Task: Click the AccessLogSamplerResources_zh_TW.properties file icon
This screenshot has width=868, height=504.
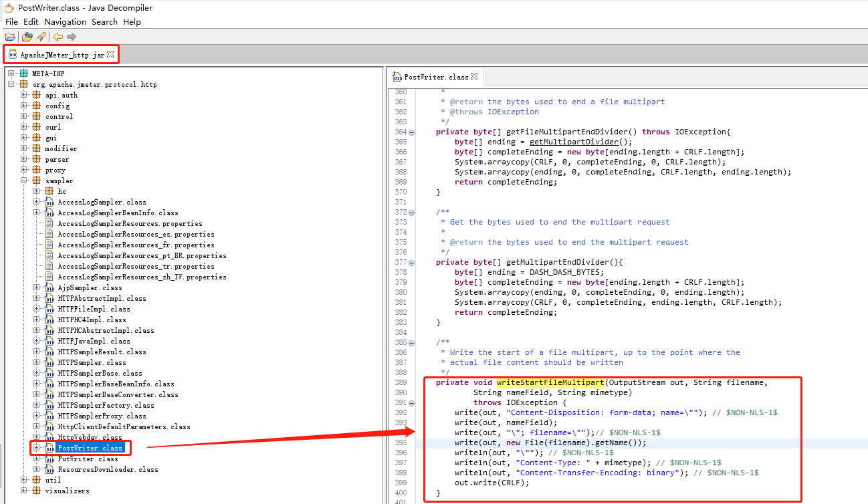Action: click(49, 277)
